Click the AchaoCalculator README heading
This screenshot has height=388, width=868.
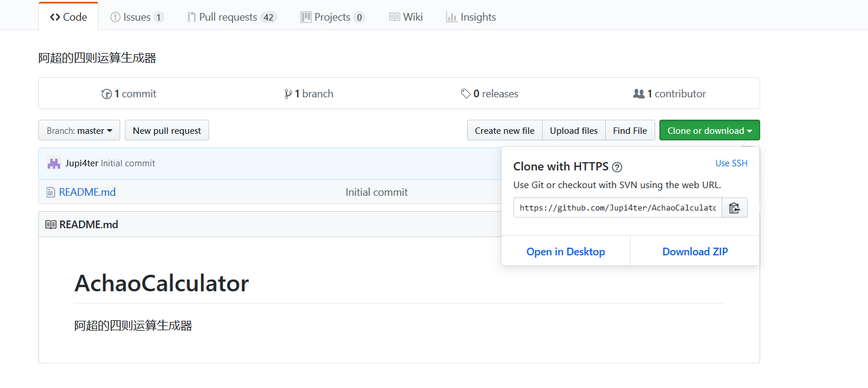[161, 284]
